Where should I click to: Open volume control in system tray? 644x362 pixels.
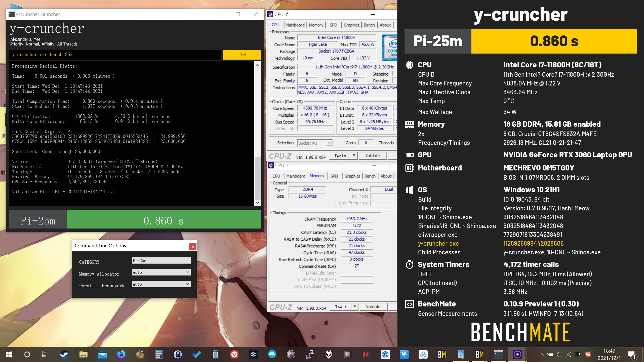[559, 354]
